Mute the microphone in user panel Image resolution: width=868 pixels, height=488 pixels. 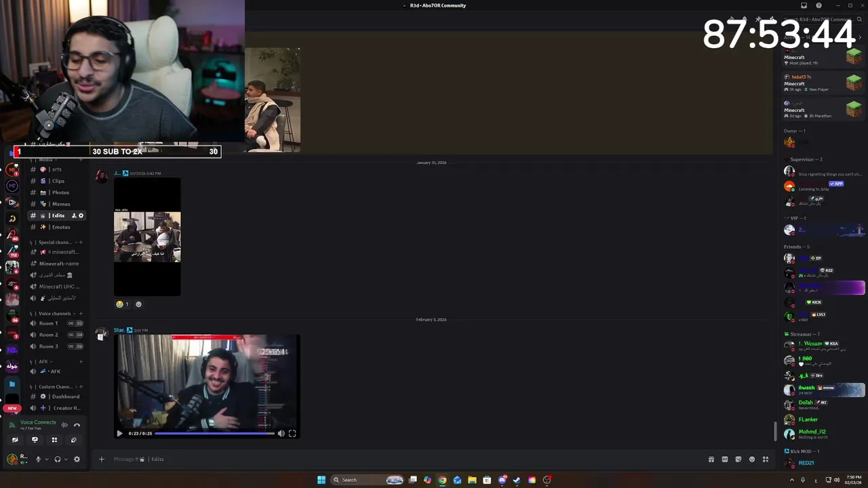coord(38,459)
